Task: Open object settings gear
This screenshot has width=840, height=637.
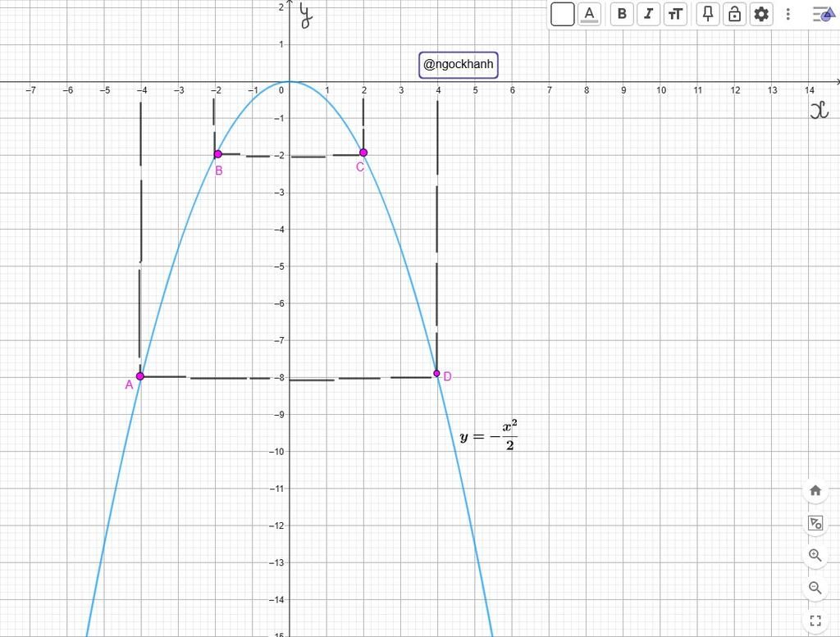Action: (x=761, y=14)
